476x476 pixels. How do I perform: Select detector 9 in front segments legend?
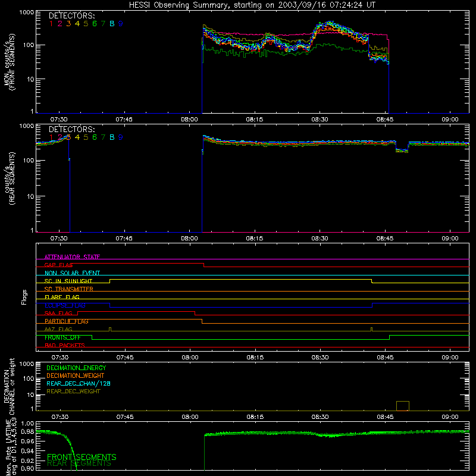tap(121, 24)
